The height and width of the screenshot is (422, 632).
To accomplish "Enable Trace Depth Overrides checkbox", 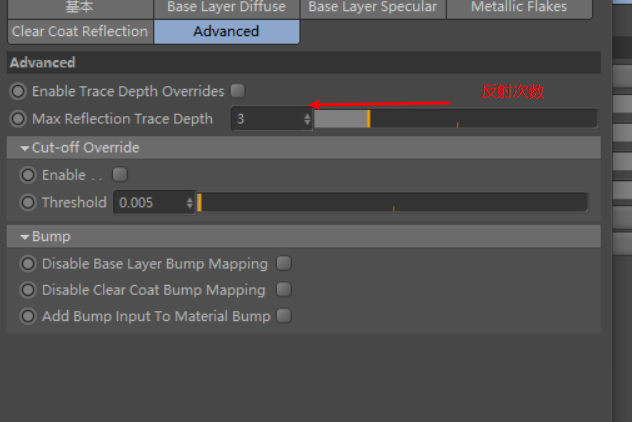I will pyautogui.click(x=237, y=91).
